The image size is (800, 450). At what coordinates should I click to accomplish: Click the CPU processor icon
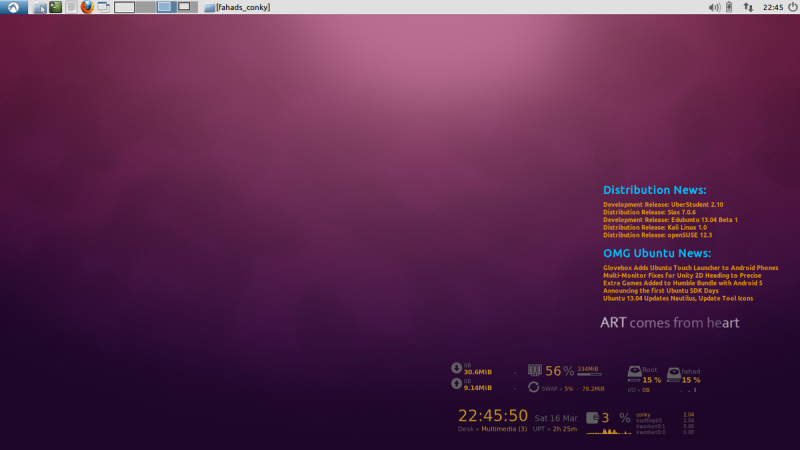coord(592,418)
